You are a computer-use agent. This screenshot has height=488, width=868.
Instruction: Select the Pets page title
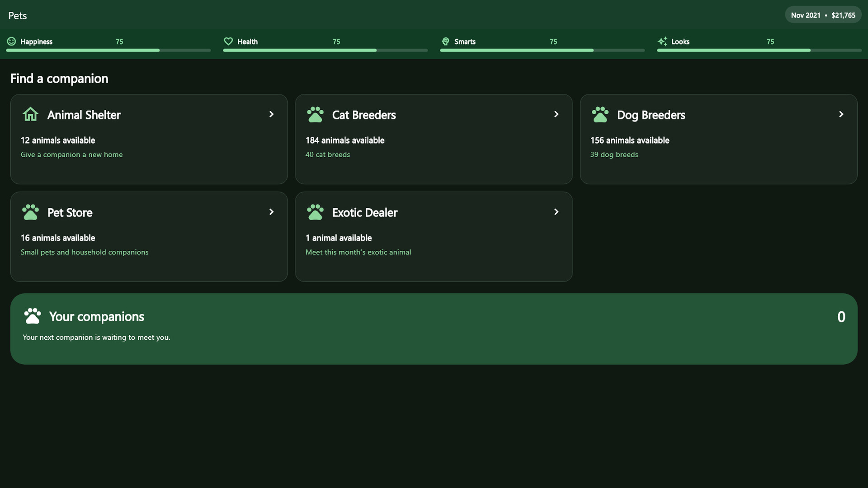pyautogui.click(x=18, y=15)
